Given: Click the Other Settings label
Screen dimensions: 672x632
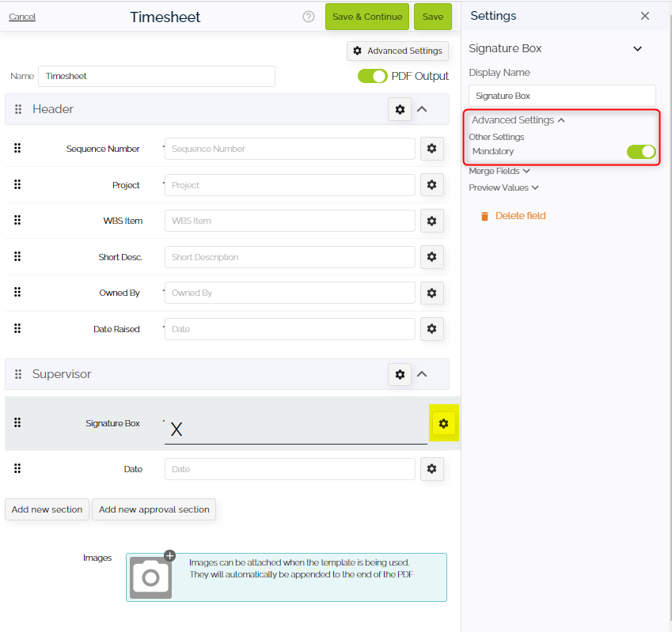Looking at the screenshot, I should [x=496, y=137].
